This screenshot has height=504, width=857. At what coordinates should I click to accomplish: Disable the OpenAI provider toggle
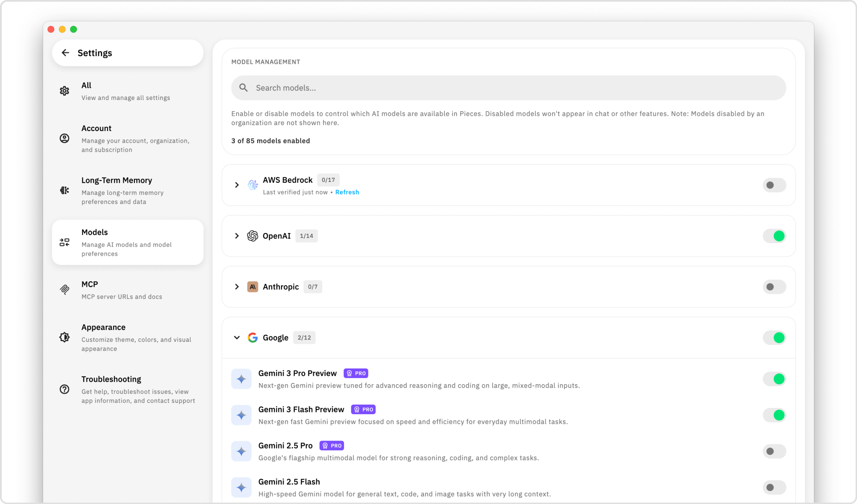(x=774, y=236)
